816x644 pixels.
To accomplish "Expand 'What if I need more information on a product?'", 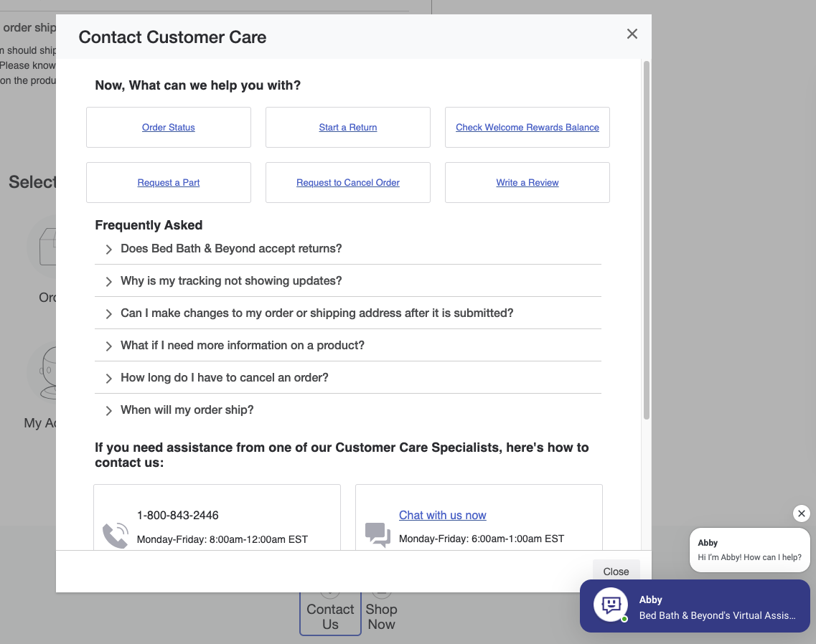I will click(x=242, y=345).
